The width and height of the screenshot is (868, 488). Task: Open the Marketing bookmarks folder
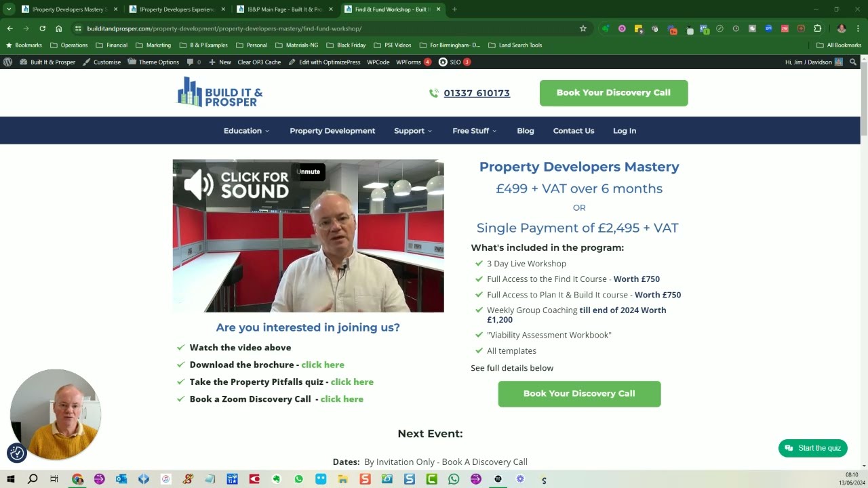(153, 45)
